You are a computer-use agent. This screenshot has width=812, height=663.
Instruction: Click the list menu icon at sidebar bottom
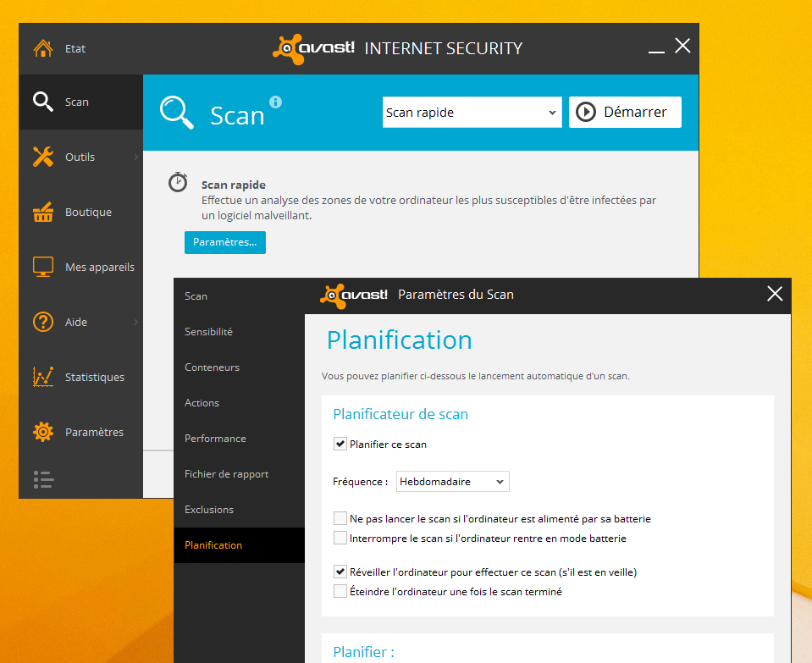43,479
